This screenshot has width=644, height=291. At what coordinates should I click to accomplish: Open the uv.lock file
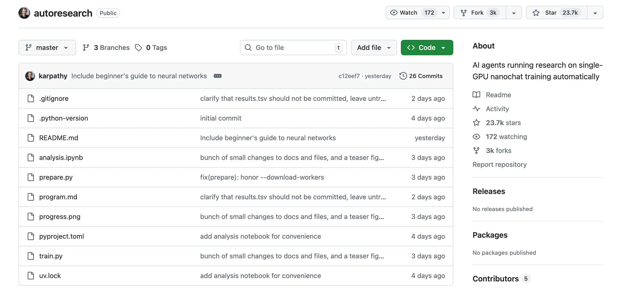(x=50, y=276)
